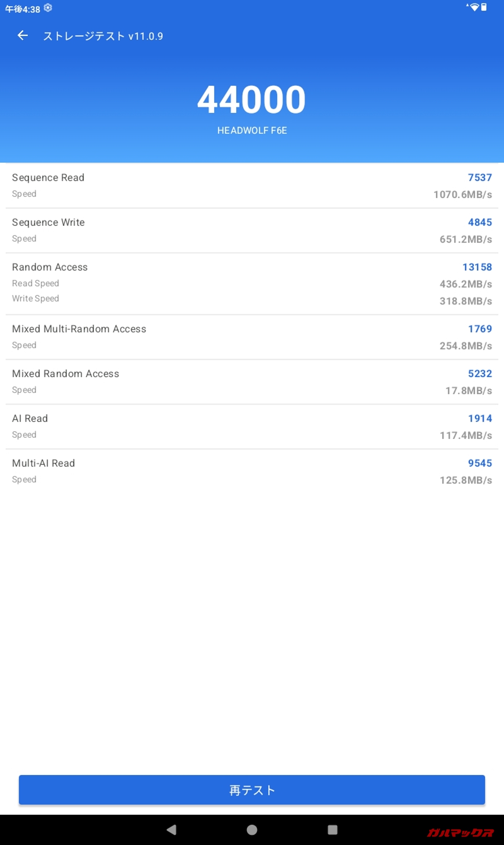
Task: Click the Random Access score 13158
Action: coord(477,267)
